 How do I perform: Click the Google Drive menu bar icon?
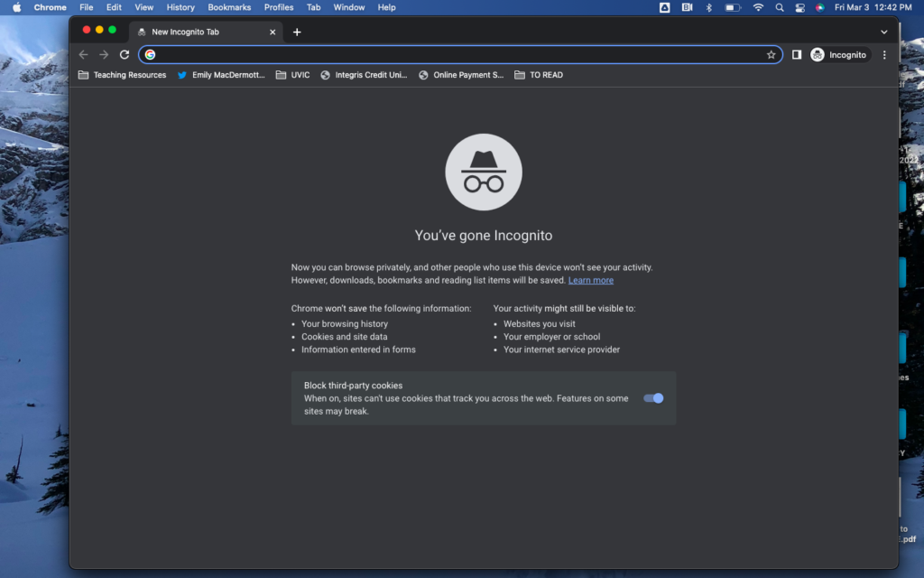[664, 7]
